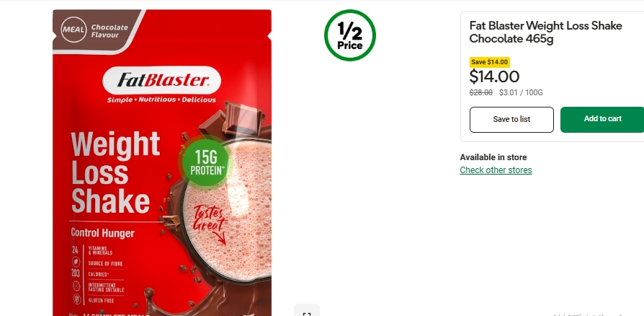The height and width of the screenshot is (316, 644).
Task: Click the Chocolate Flavour label on pack
Action: [x=109, y=31]
